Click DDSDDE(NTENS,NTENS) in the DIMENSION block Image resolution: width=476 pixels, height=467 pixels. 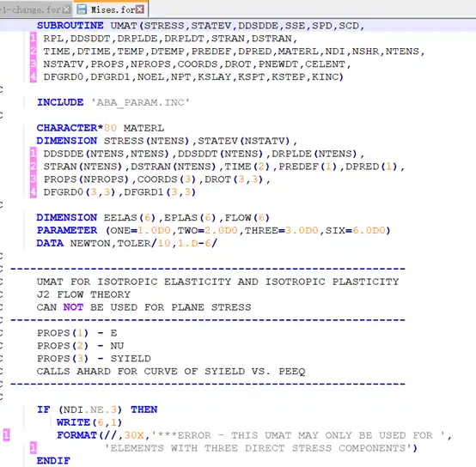[107, 154]
